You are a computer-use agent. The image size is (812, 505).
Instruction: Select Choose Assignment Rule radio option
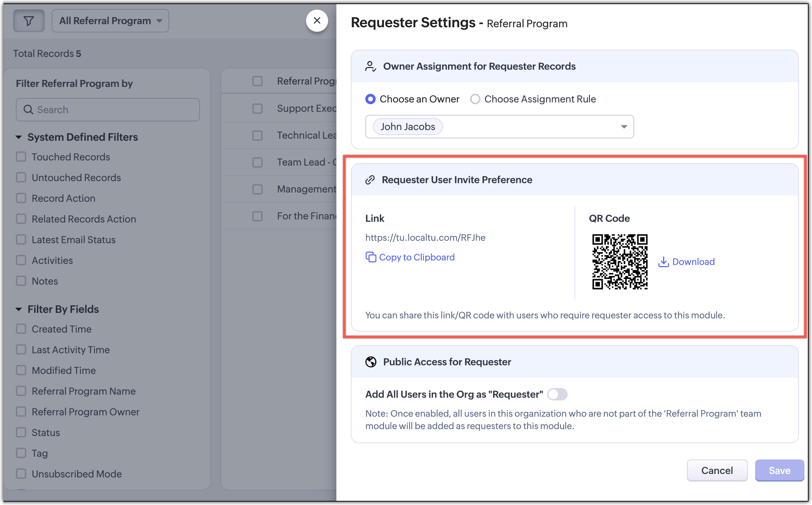click(475, 99)
